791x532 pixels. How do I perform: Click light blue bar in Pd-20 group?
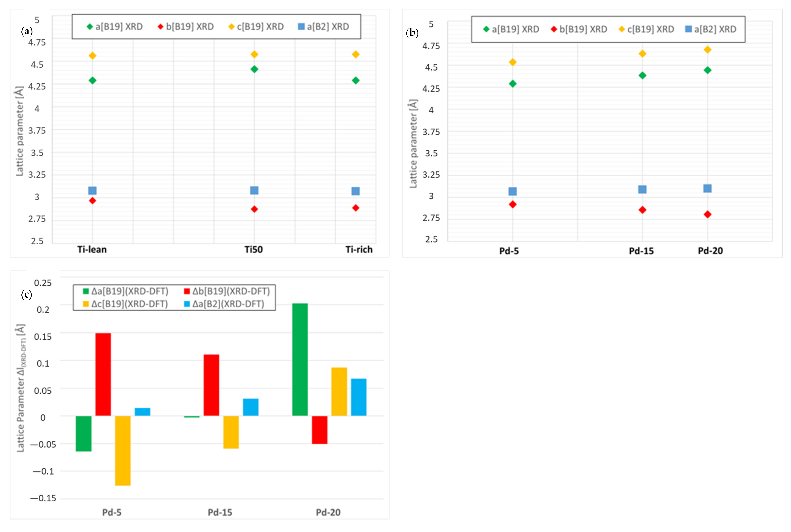pyautogui.click(x=358, y=397)
